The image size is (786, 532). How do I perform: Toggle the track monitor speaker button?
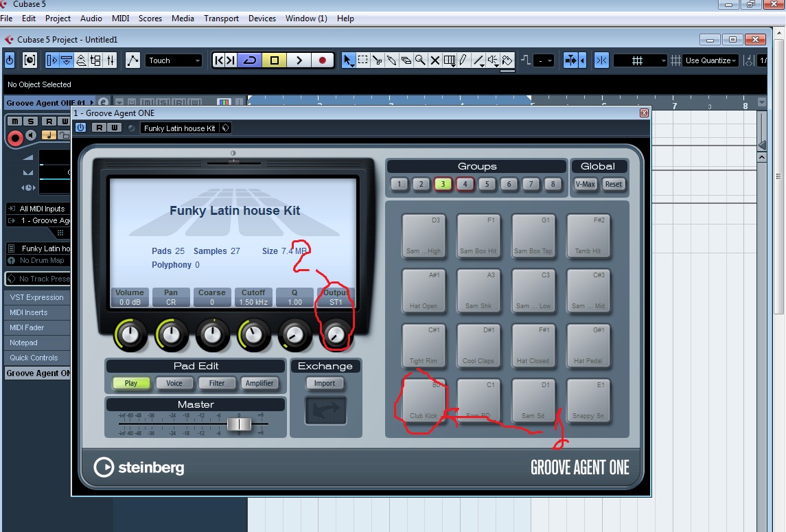[32, 135]
